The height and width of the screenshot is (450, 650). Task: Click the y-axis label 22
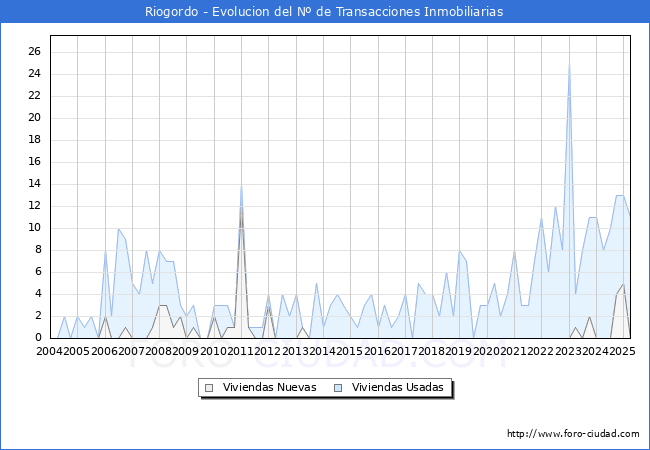pyautogui.click(x=34, y=95)
